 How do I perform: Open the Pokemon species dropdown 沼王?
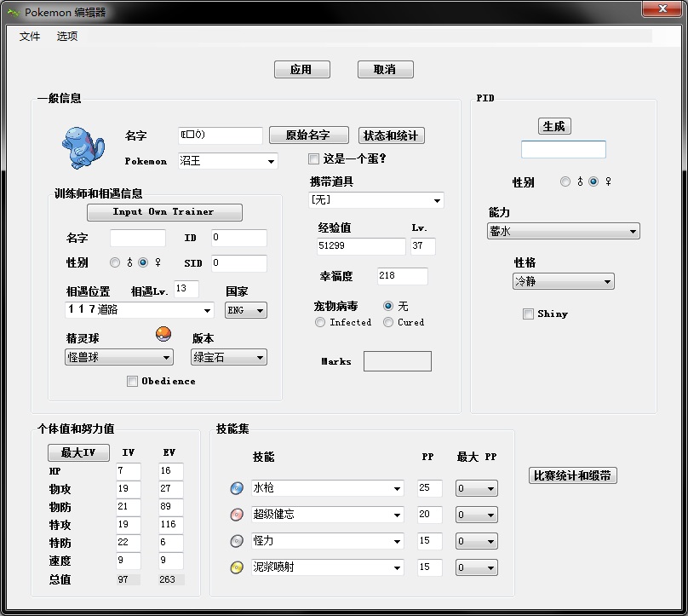coord(228,161)
